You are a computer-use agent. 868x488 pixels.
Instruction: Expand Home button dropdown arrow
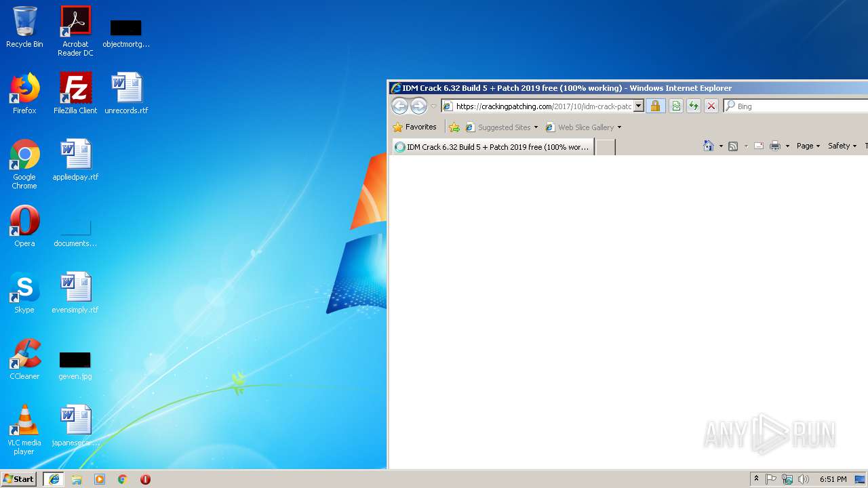721,146
